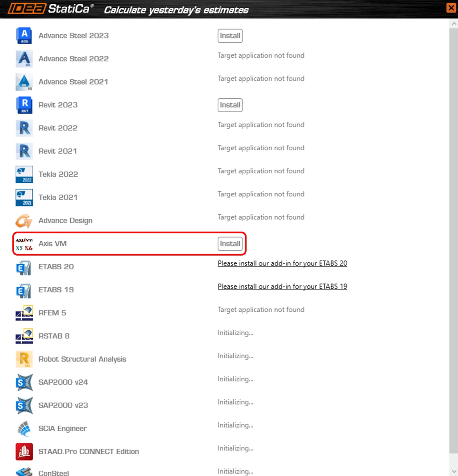Install the Advance Steel 2023 add-in
Image resolution: width=458 pixels, height=476 pixels.
click(230, 36)
